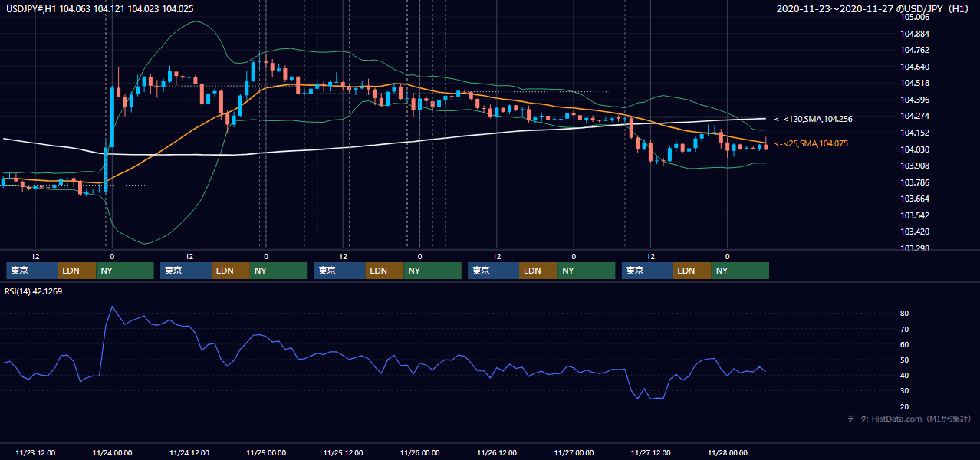Click RSI scale value 50
980x460 pixels.
coord(905,360)
